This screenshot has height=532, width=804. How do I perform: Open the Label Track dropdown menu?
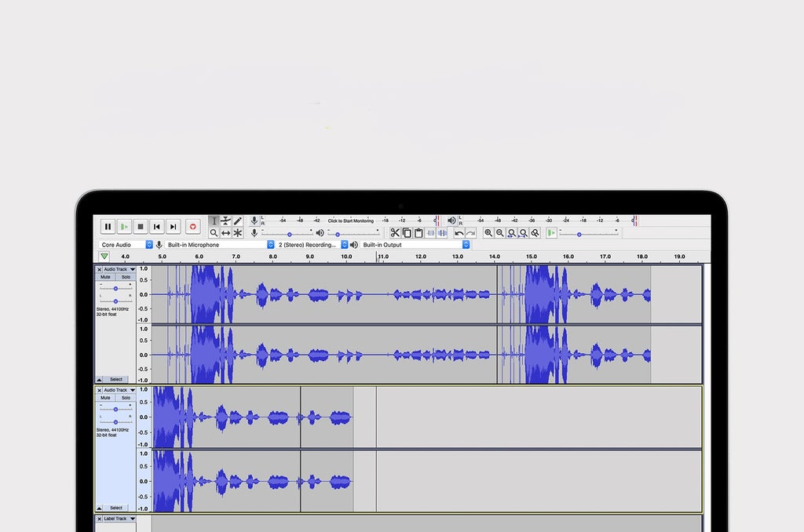120,519
